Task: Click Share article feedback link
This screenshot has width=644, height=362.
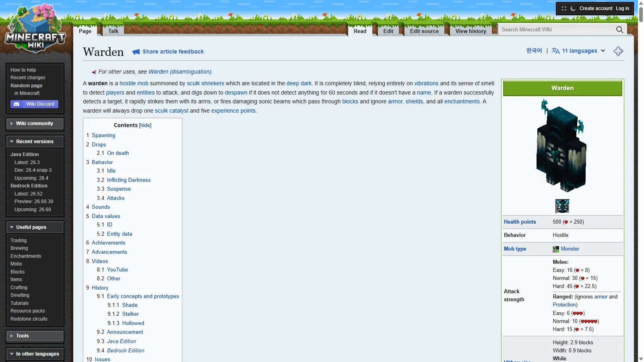Action: pyautogui.click(x=173, y=51)
